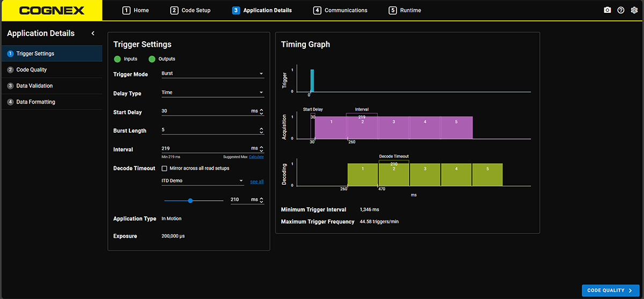Switch to the Communications tab
Viewport: 644px width, 299px height.
pyautogui.click(x=341, y=10)
